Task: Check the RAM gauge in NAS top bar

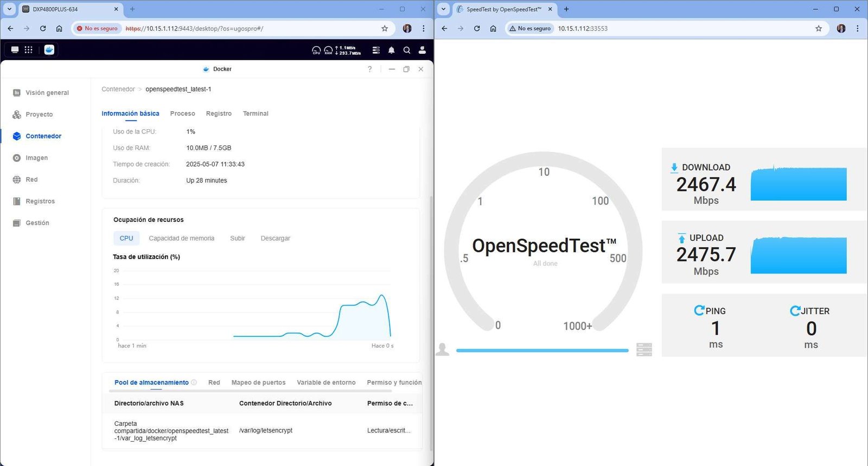Action: (328, 50)
